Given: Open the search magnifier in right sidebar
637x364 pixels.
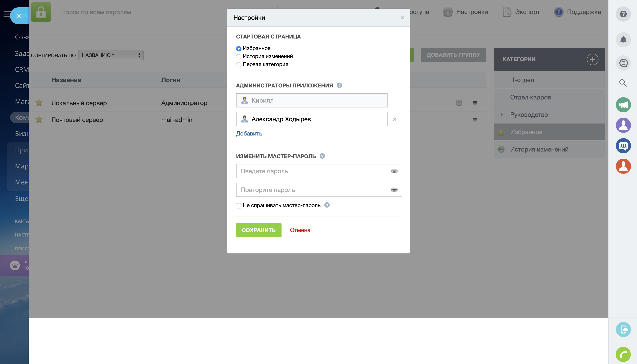Looking at the screenshot, I should pyautogui.click(x=623, y=83).
